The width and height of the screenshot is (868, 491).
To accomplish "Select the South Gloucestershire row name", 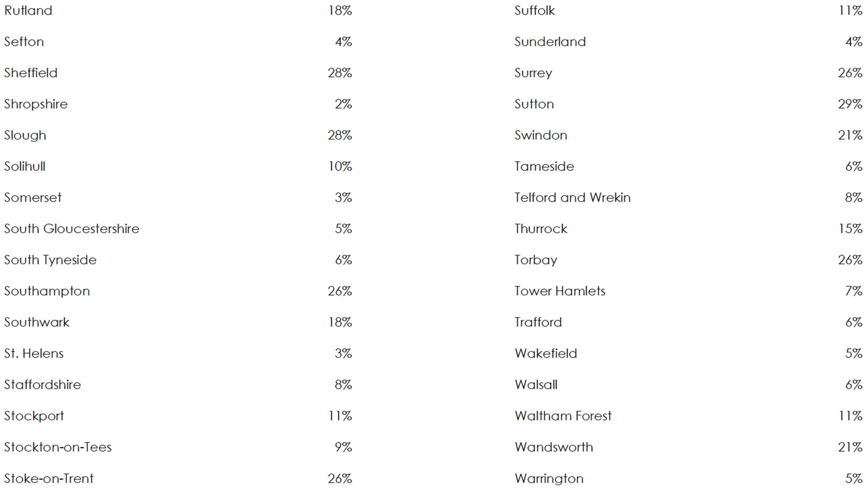I will (71, 229).
